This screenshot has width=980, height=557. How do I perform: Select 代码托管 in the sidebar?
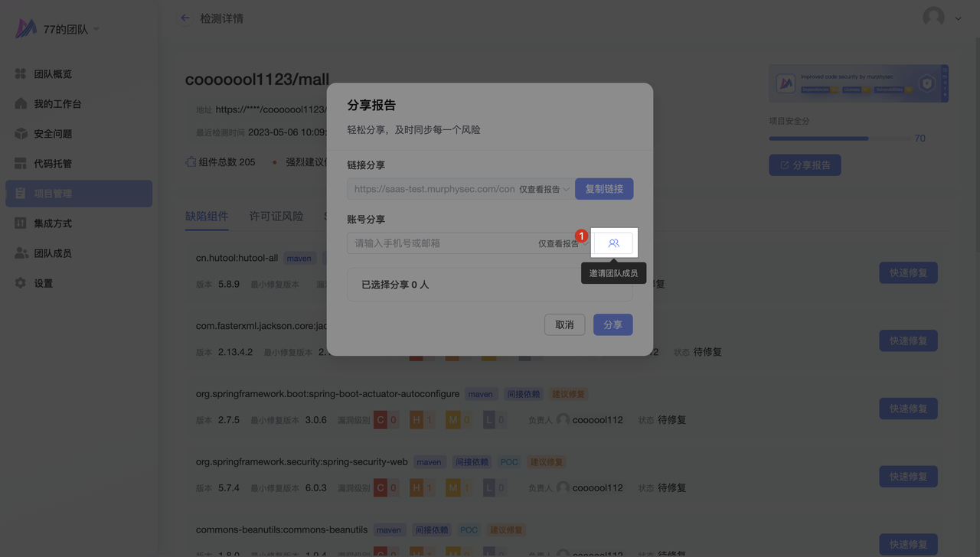tap(52, 164)
